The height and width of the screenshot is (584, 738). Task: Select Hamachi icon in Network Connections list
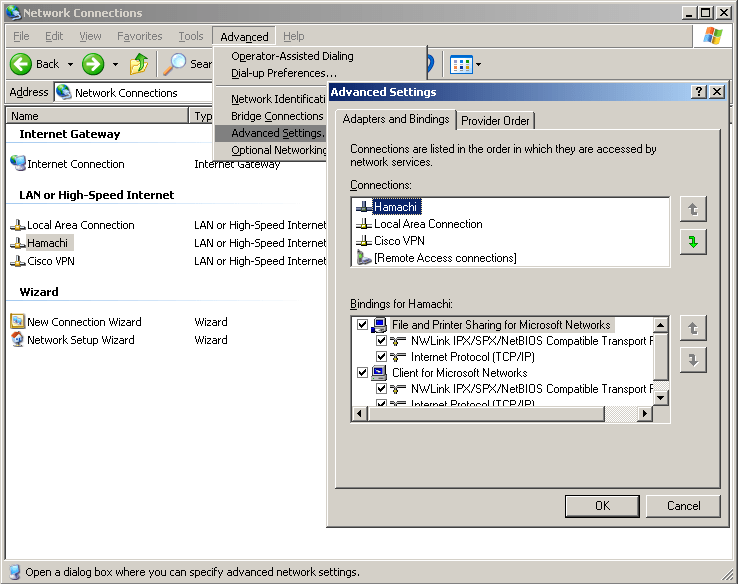(x=18, y=243)
